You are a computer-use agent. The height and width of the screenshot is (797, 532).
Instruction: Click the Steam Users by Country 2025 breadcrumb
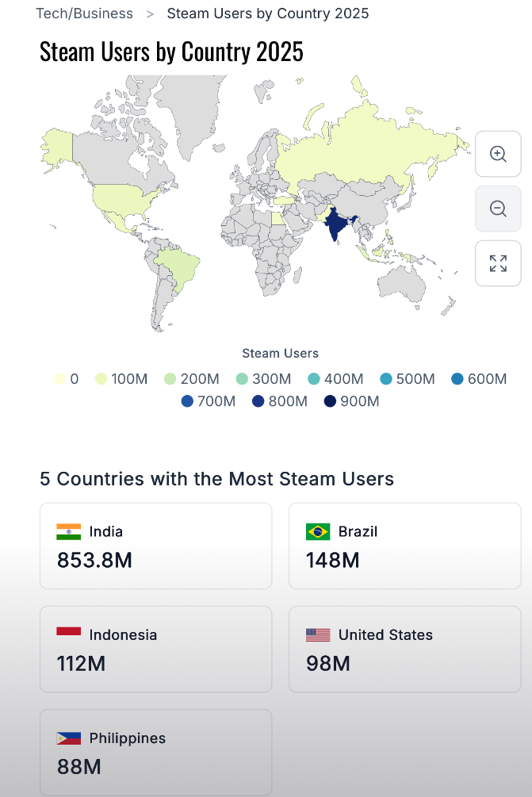coord(268,13)
